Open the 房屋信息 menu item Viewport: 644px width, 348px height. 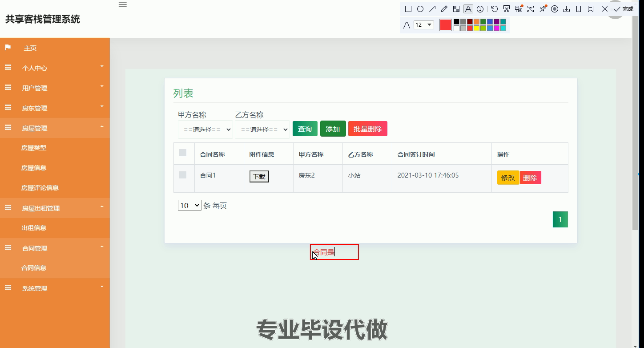[x=34, y=168]
